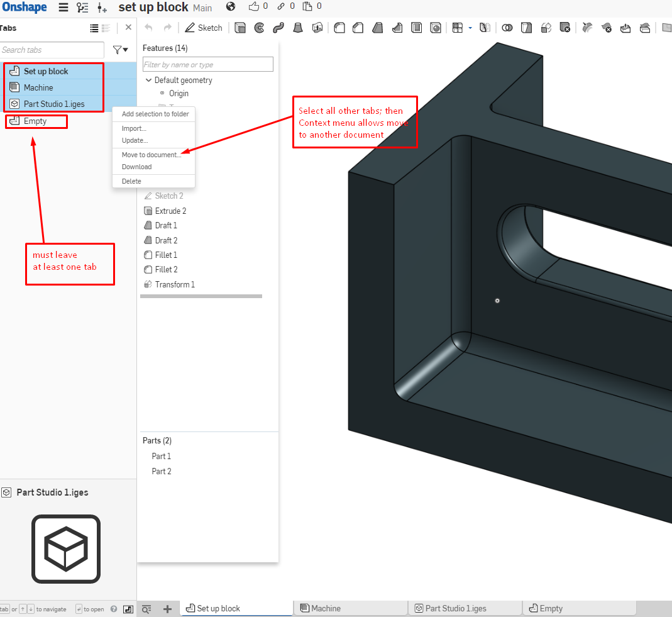Image resolution: width=672 pixels, height=617 pixels.
Task: Open the Fillet tool
Action: click(x=339, y=28)
